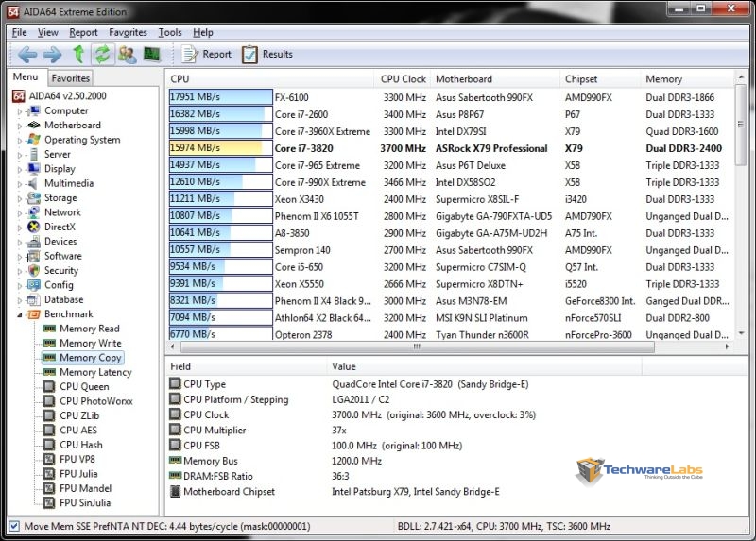
Task: Select the Computer icon in tree
Action: pos(34,110)
